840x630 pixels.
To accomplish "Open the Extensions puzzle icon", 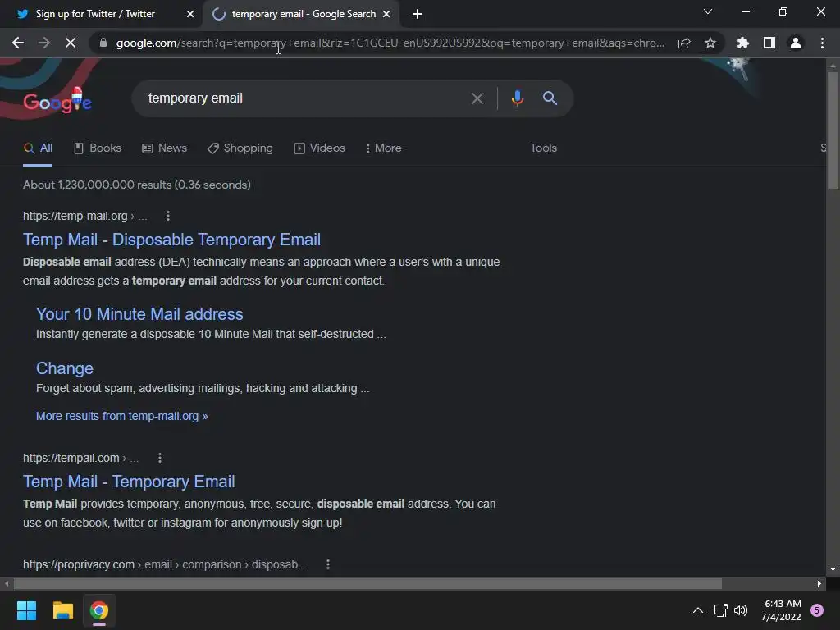I will [x=742, y=43].
